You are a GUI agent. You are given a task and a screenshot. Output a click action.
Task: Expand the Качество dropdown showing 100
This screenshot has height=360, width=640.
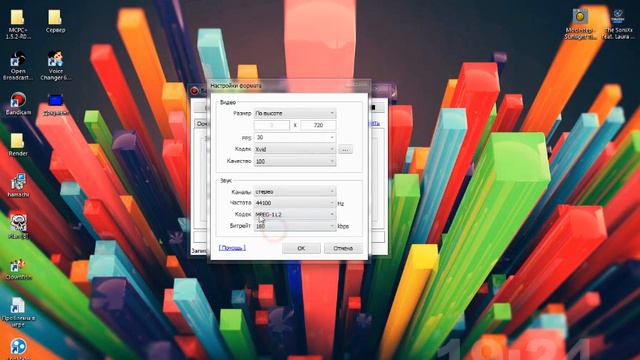point(295,161)
